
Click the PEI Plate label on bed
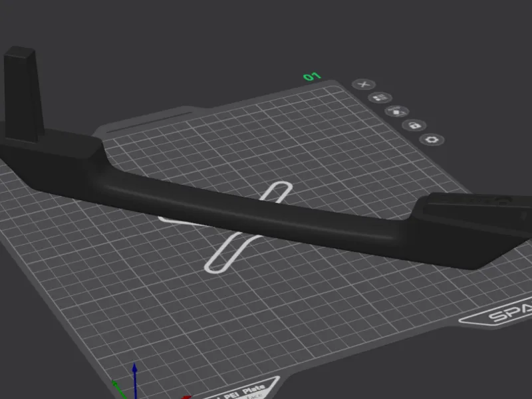pos(244,391)
